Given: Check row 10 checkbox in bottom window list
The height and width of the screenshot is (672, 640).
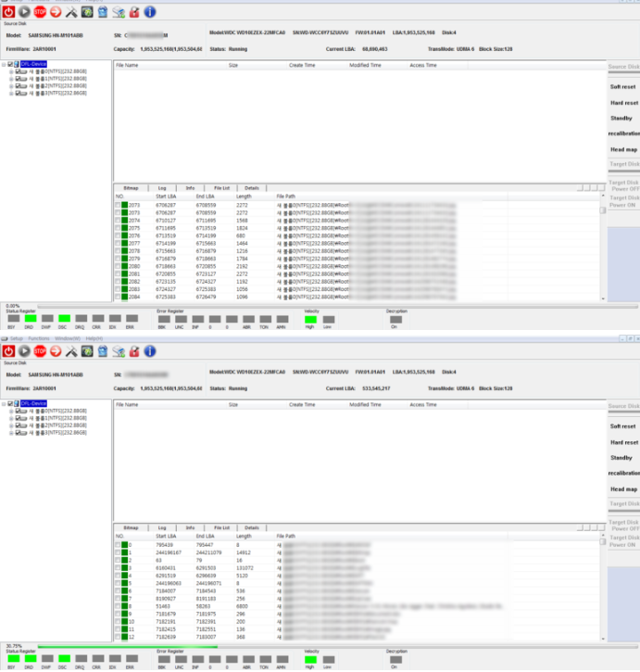Looking at the screenshot, I should tap(118, 622).
